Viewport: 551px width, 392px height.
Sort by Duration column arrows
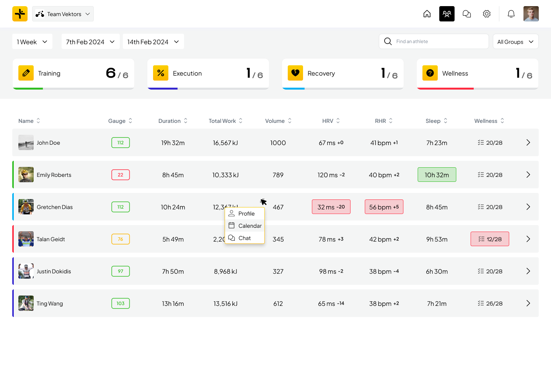point(186,121)
